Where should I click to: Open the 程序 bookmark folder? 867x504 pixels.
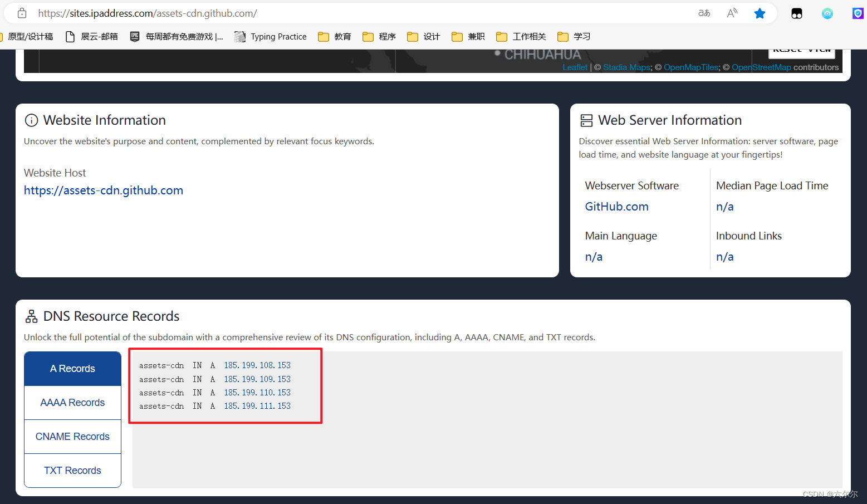pyautogui.click(x=379, y=37)
